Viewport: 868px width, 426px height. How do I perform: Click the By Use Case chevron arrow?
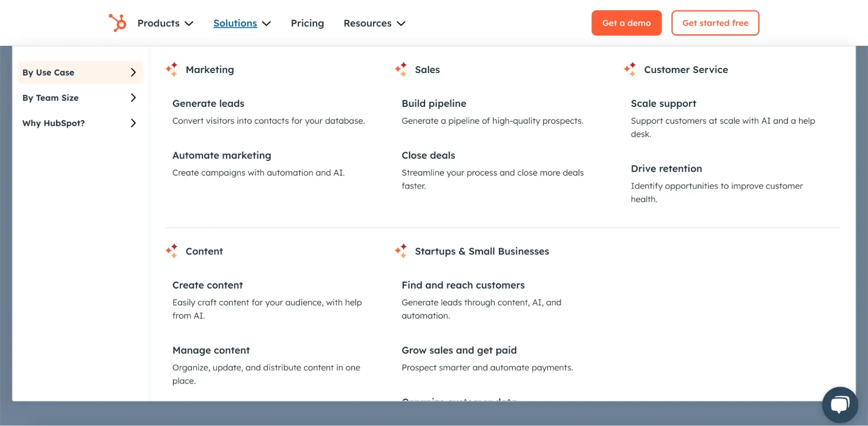click(133, 73)
